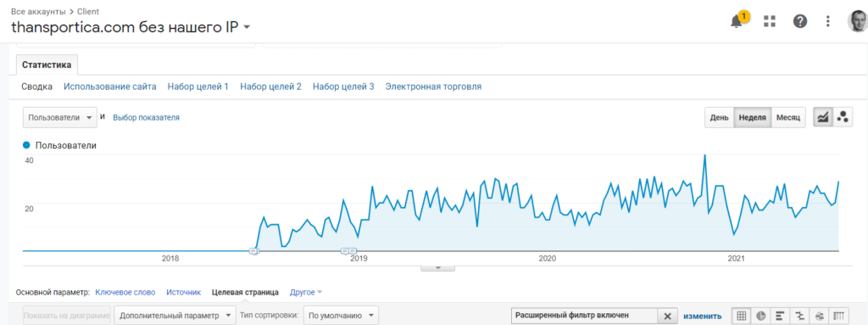The width and height of the screenshot is (868, 325).
Task: Click the Client breadcrumb entry
Action: tap(88, 11)
